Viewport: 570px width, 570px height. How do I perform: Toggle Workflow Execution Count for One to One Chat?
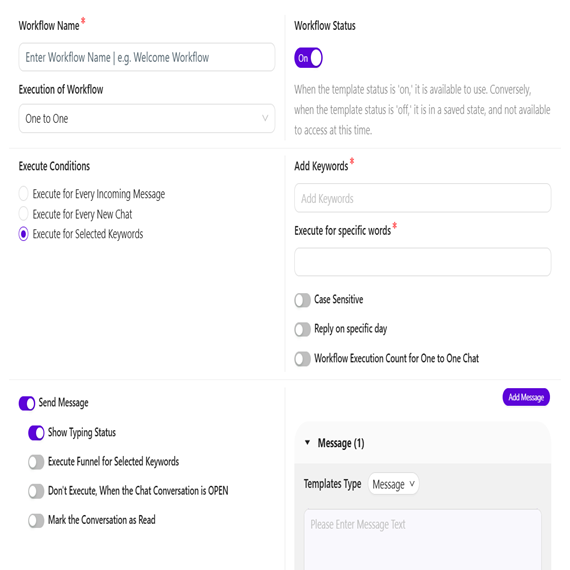tap(302, 359)
